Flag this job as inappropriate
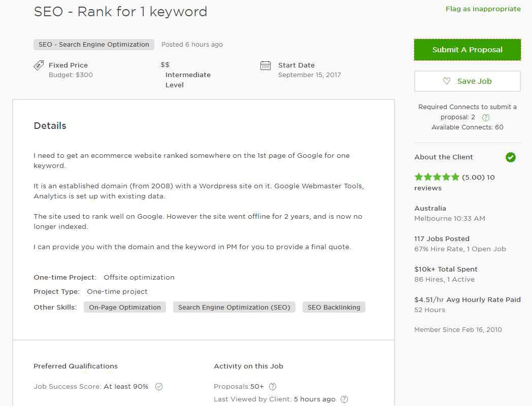The height and width of the screenshot is (406, 532). point(483,9)
